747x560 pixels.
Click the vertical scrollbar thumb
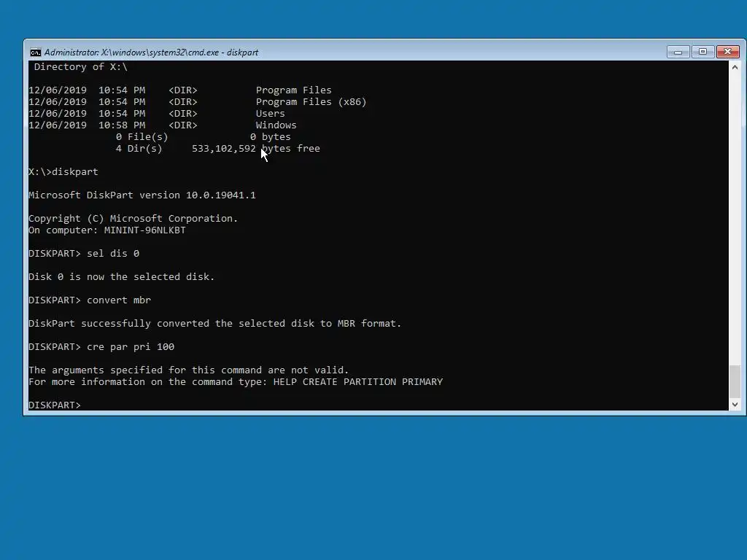(x=735, y=381)
